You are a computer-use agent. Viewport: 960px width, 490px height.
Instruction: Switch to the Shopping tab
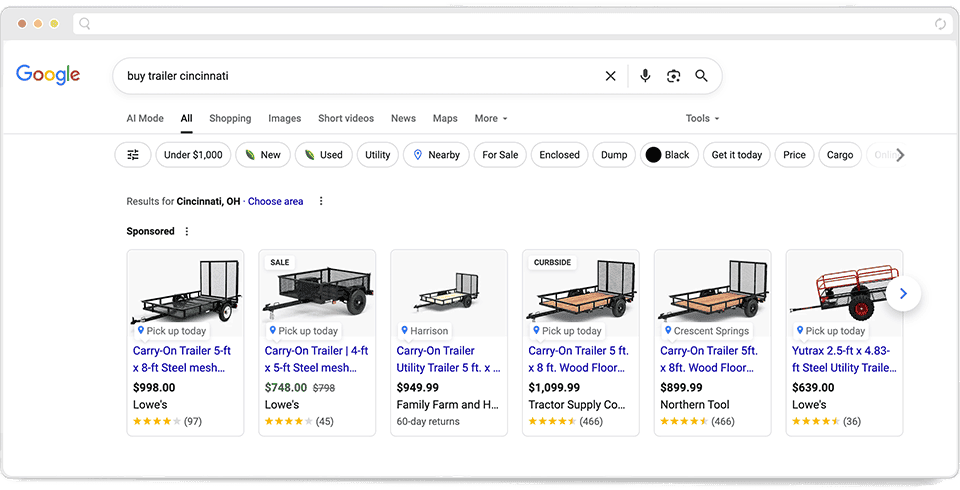(x=230, y=118)
